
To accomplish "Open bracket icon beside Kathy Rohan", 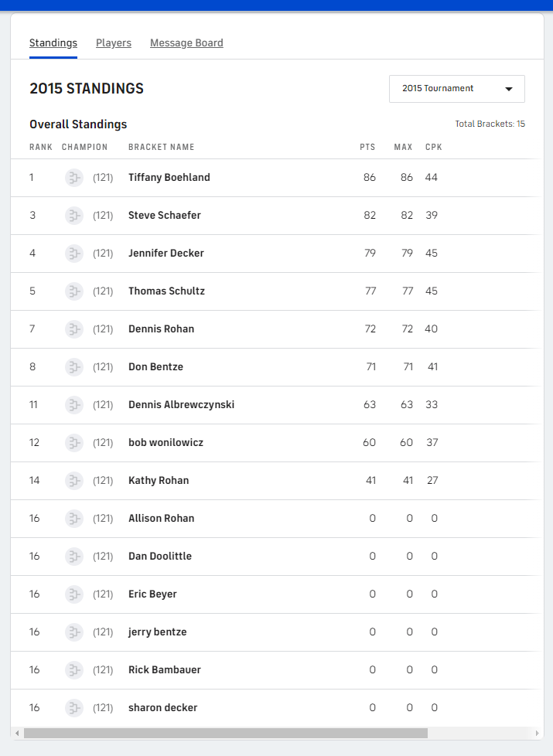I will 74,481.
